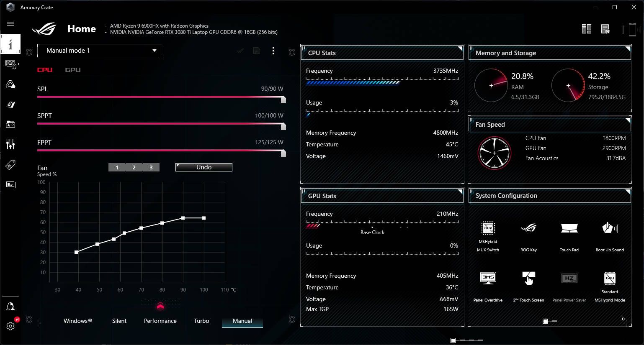Image resolution: width=644 pixels, height=345 pixels.
Task: Click the Storage usage gauge
Action: (x=568, y=85)
